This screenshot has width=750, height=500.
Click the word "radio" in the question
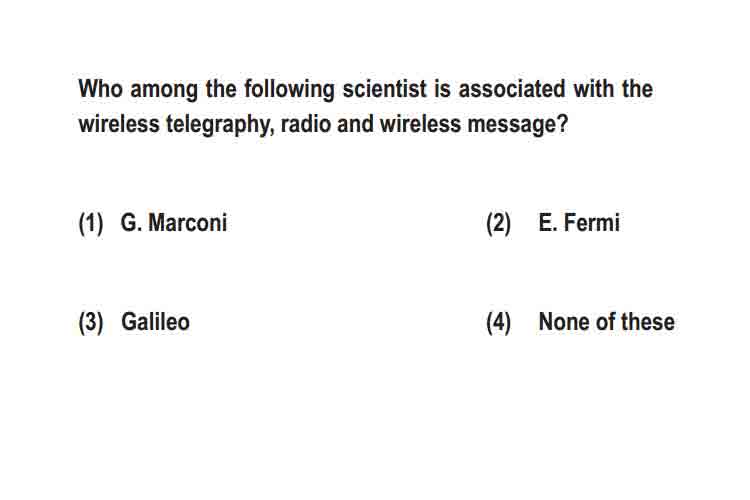click(x=306, y=124)
